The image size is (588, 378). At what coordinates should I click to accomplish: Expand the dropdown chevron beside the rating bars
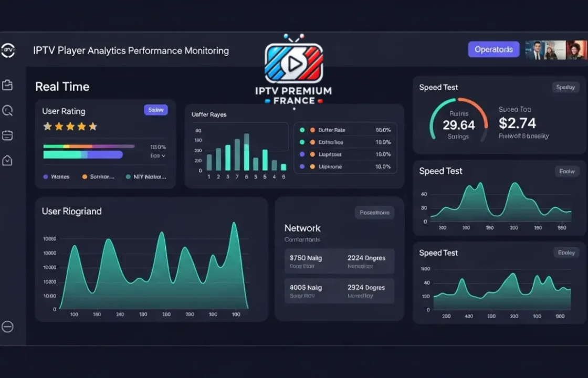click(163, 156)
